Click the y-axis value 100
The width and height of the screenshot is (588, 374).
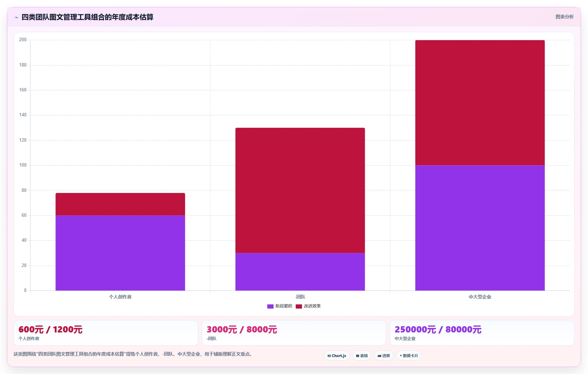click(x=23, y=165)
